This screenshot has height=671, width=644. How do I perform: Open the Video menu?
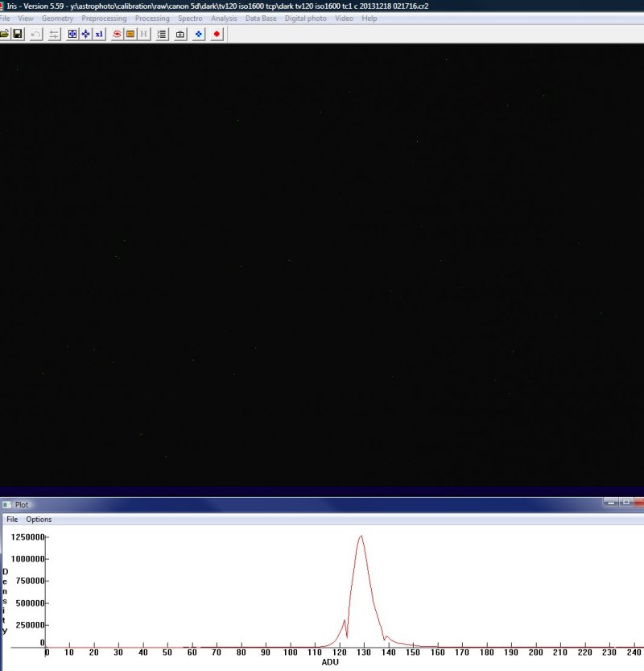(344, 19)
